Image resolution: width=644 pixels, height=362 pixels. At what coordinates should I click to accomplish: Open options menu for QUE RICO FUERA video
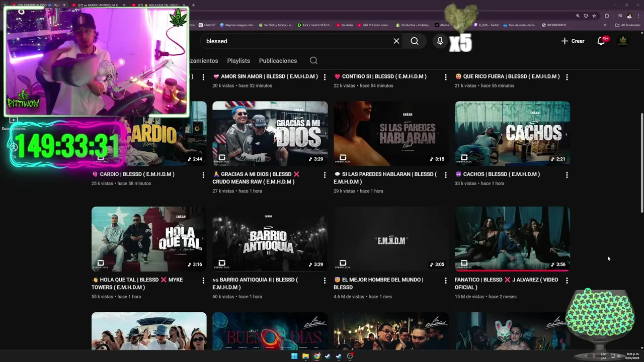point(567,77)
